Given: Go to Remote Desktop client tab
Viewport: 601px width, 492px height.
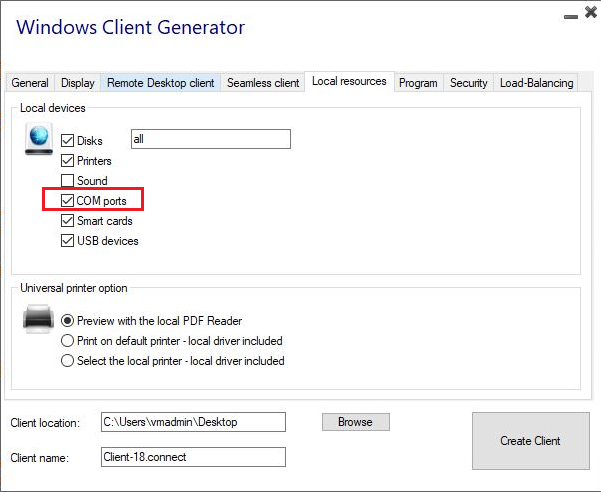Looking at the screenshot, I should point(160,83).
